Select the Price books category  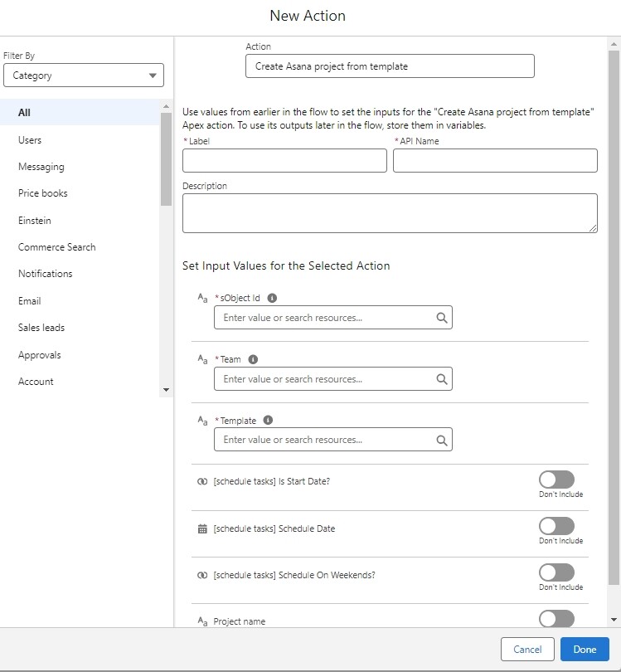(80, 193)
